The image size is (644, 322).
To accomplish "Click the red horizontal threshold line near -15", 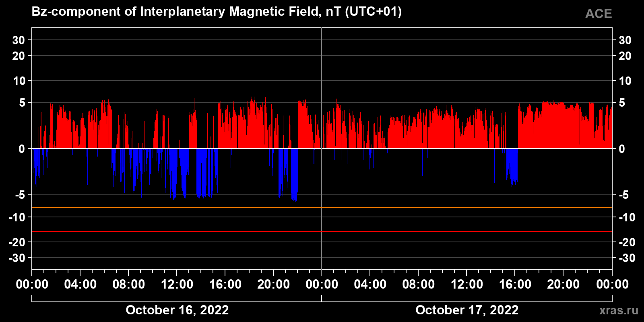I will tap(322, 231).
